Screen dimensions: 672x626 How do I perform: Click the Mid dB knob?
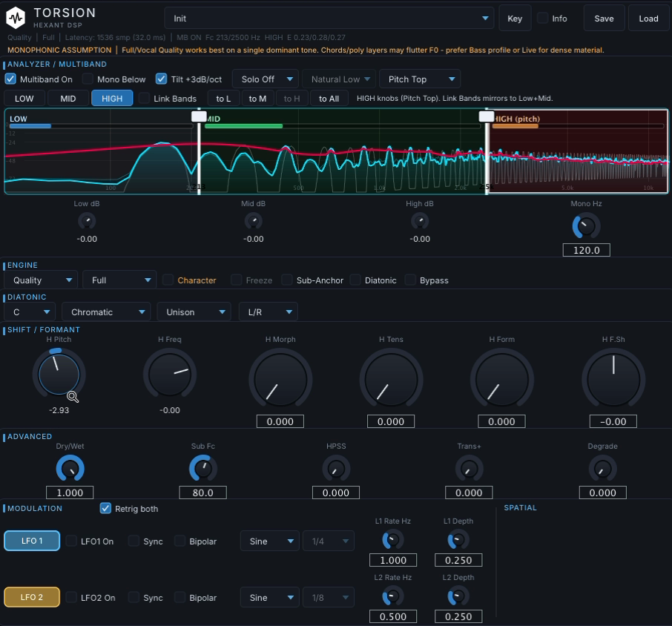[253, 222]
